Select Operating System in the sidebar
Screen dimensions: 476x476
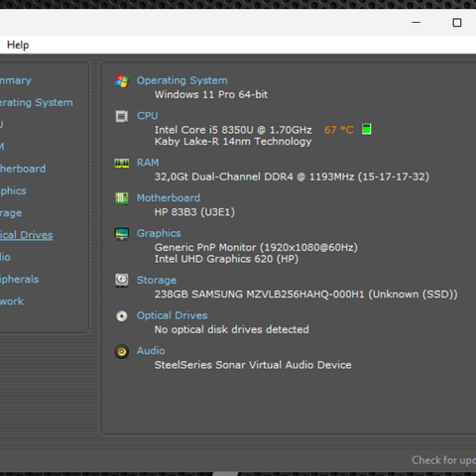36,102
